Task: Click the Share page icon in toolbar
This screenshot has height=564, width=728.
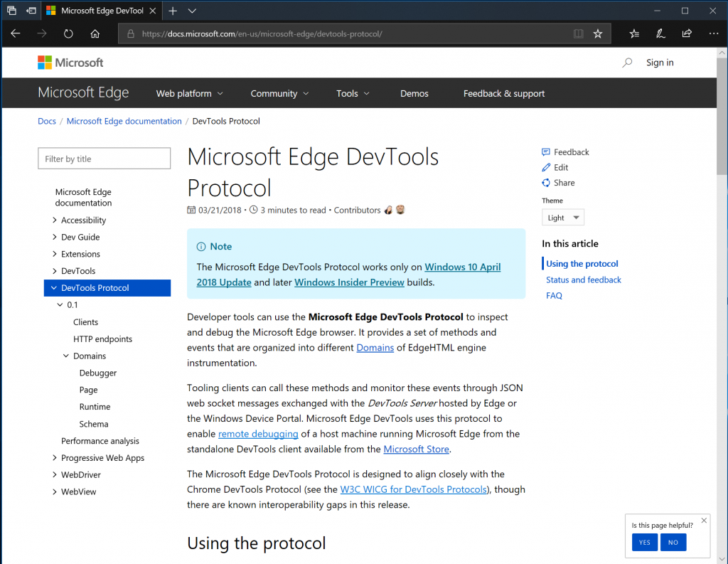Action: (687, 33)
